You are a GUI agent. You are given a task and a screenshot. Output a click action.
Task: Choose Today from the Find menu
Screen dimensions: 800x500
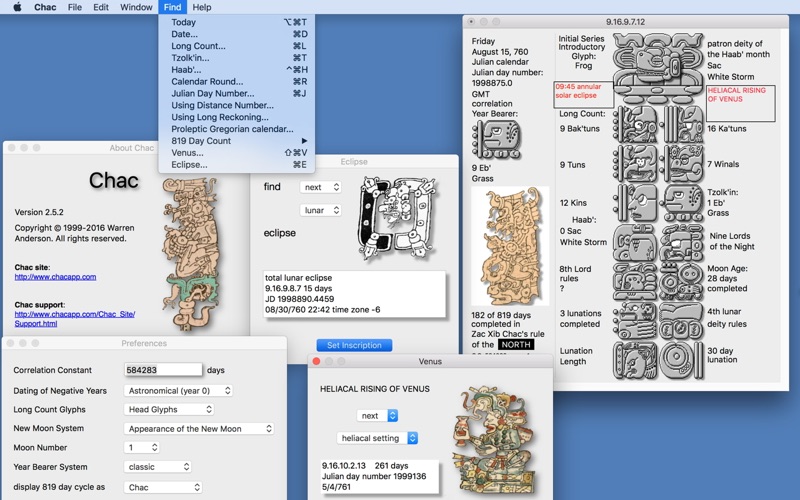(239, 22)
